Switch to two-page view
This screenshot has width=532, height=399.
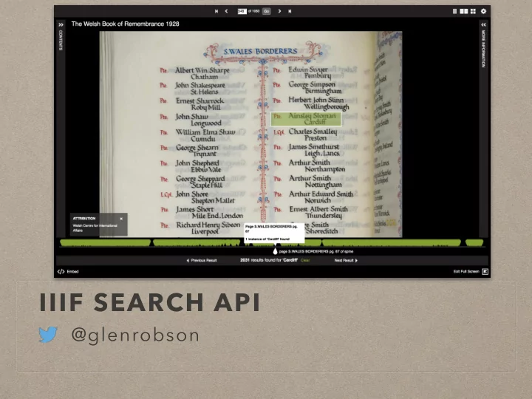click(463, 11)
